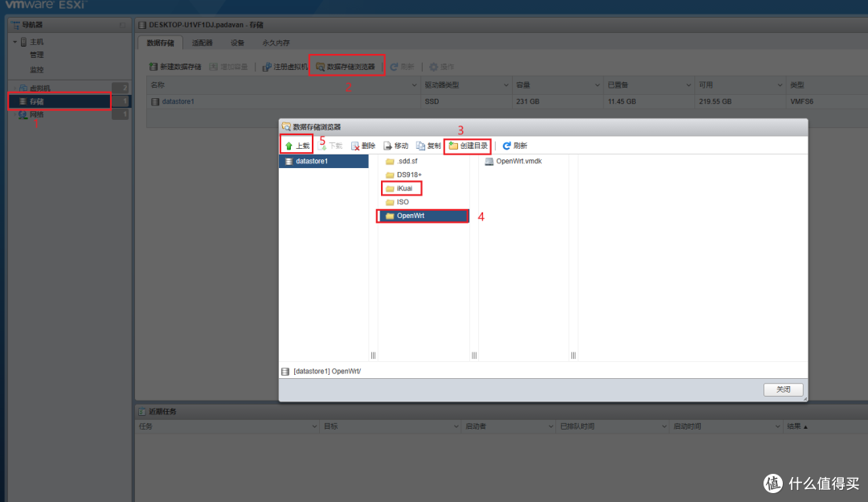Switch to the 适配器 (Adapters) tab
The height and width of the screenshot is (502, 868).
pos(202,43)
